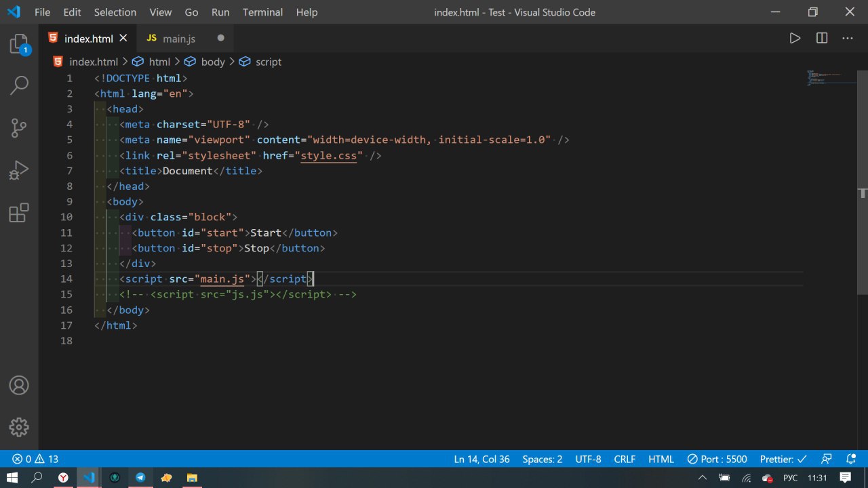
Task: Select the index.html editor tab
Action: click(88, 39)
